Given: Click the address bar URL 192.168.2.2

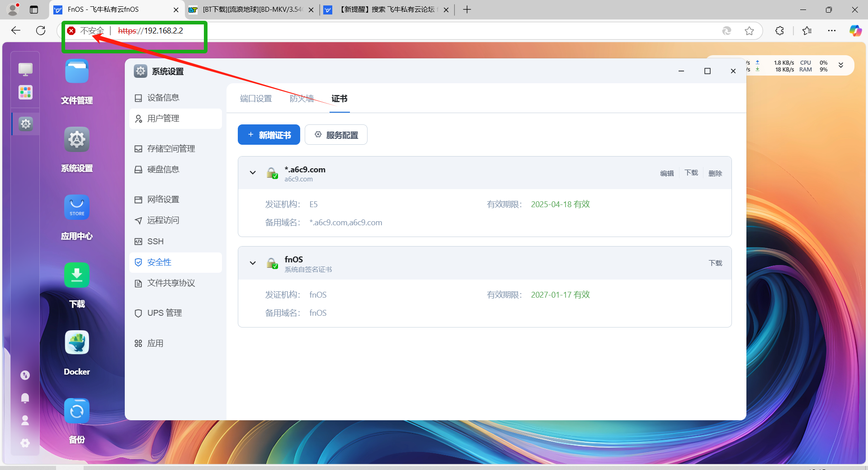Looking at the screenshot, I should [x=151, y=31].
